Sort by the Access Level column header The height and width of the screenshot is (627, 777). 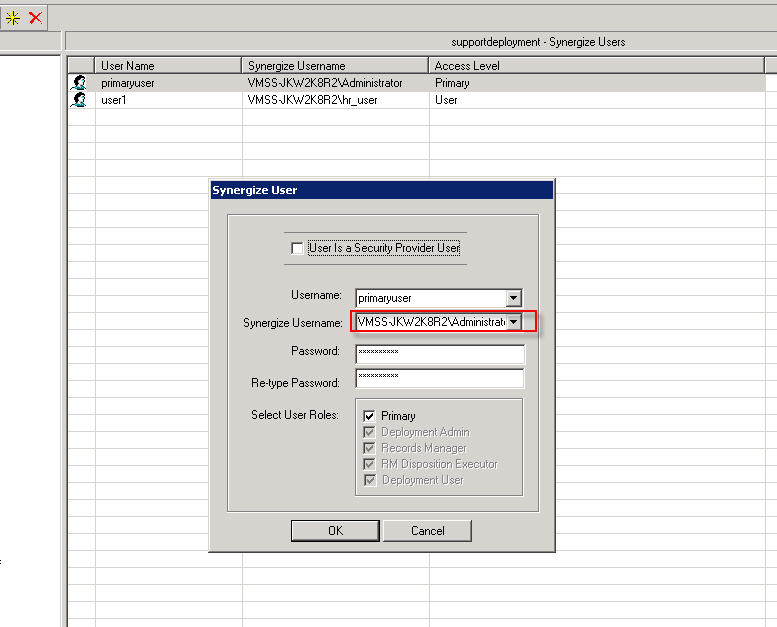click(x=596, y=65)
